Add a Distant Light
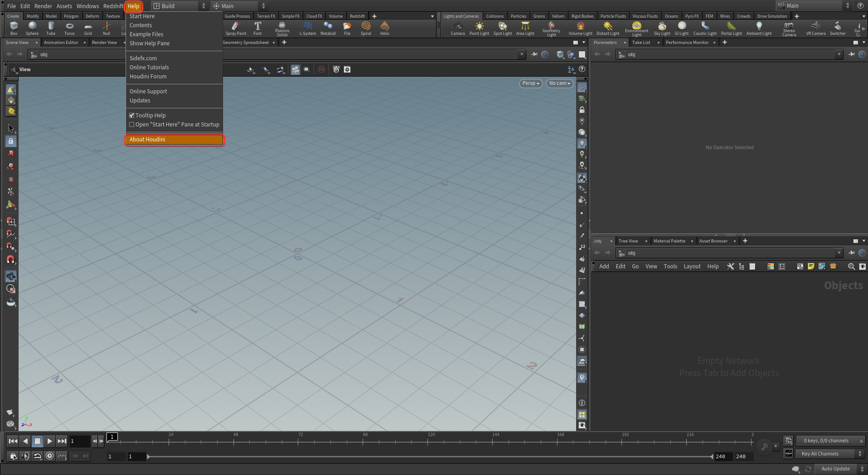 coord(608,28)
